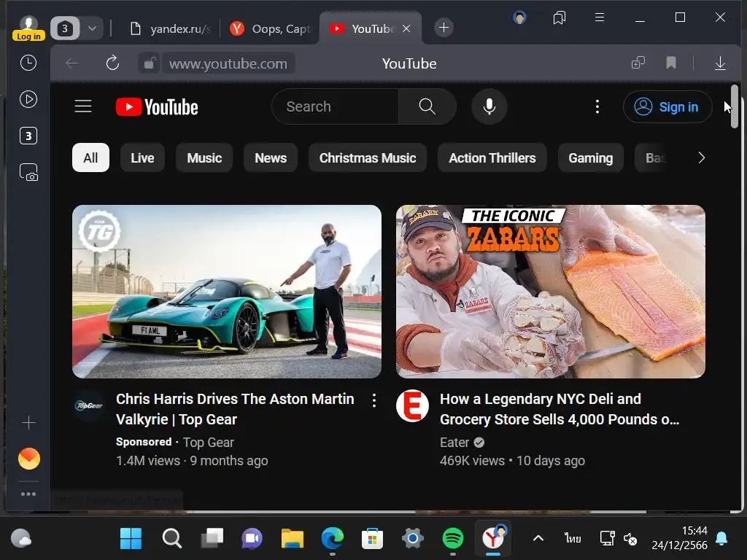The height and width of the screenshot is (560, 747).
Task: Open the browser profile avatar icon
Action: (519, 18)
